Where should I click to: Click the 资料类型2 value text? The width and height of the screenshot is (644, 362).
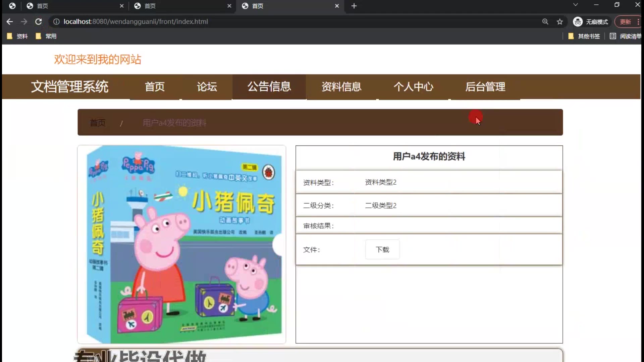[381, 182]
